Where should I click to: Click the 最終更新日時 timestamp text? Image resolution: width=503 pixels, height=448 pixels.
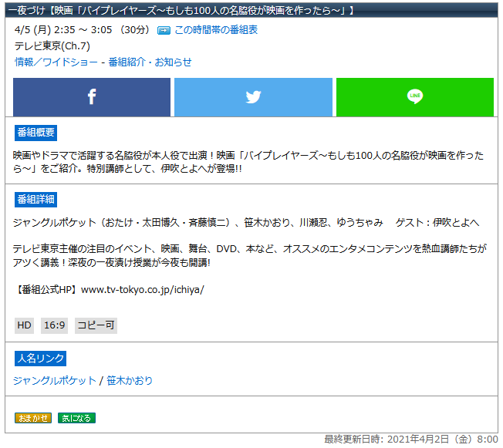pyautogui.click(x=411, y=439)
